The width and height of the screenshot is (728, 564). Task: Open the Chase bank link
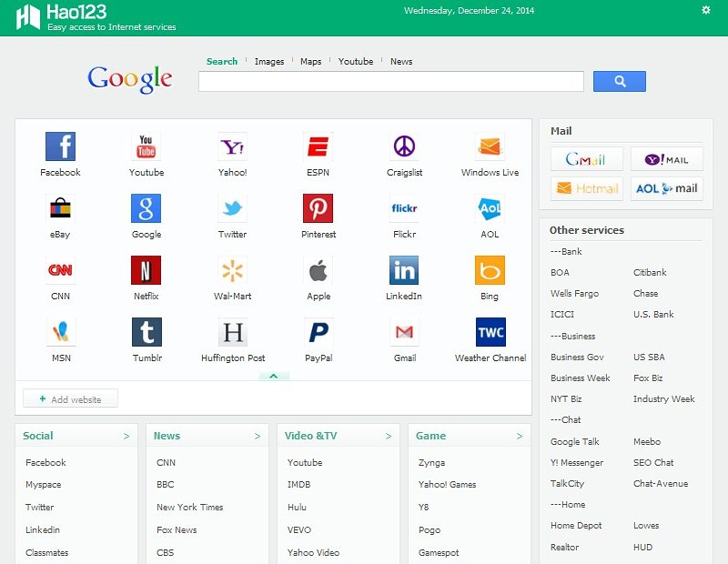coord(645,294)
